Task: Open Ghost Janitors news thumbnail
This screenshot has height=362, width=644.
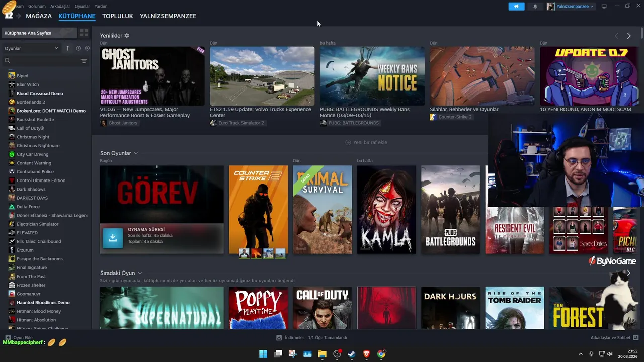Action: point(152,76)
